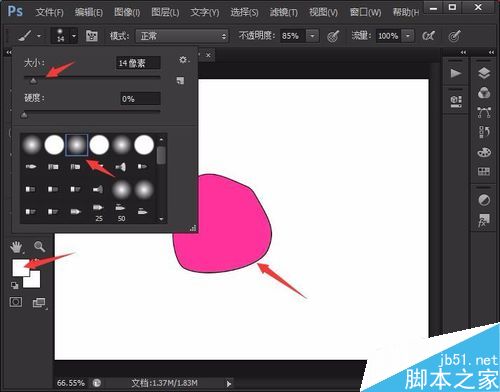Toggle Quick Mask mode
500x392 pixels.
(x=16, y=302)
